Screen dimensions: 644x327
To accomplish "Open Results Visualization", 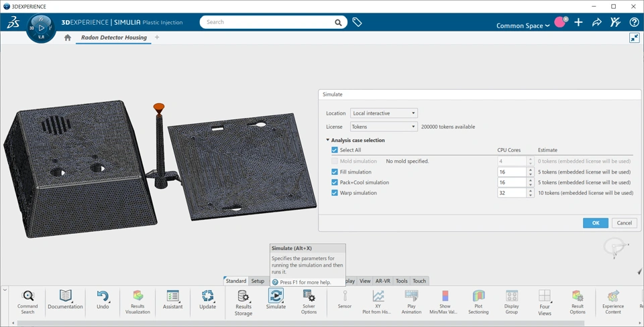I will [x=138, y=302].
